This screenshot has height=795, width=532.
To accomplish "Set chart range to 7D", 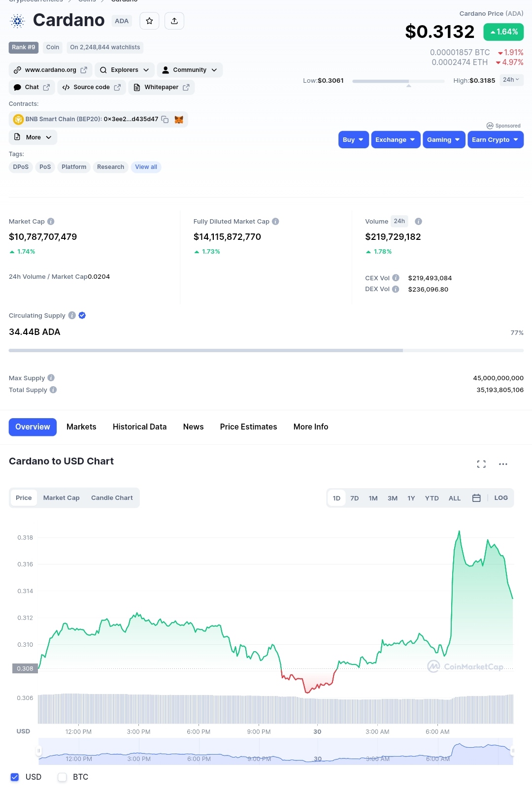I will click(x=355, y=498).
